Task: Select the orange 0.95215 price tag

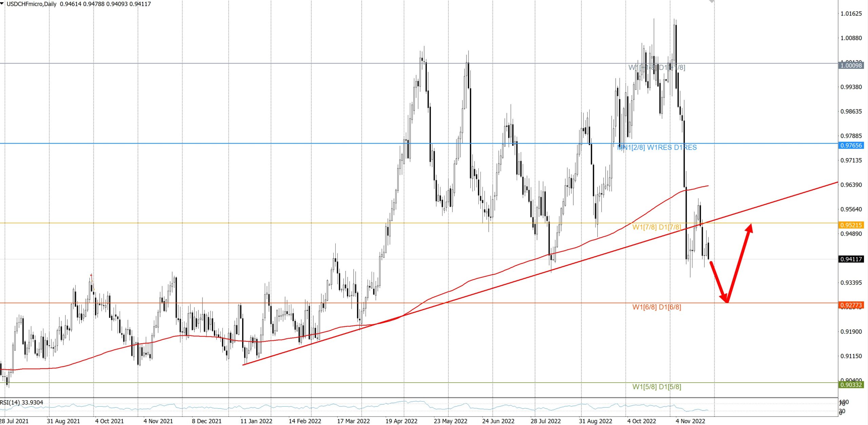Action: (851, 225)
